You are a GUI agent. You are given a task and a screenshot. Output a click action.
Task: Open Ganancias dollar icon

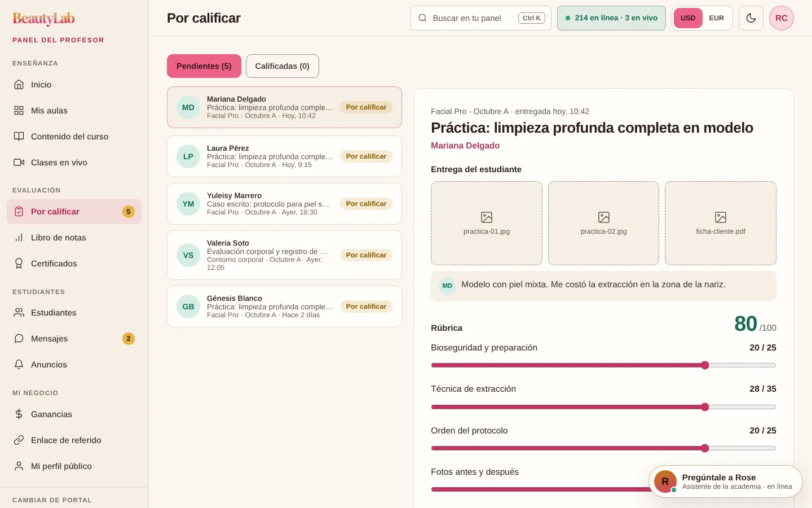click(x=19, y=414)
